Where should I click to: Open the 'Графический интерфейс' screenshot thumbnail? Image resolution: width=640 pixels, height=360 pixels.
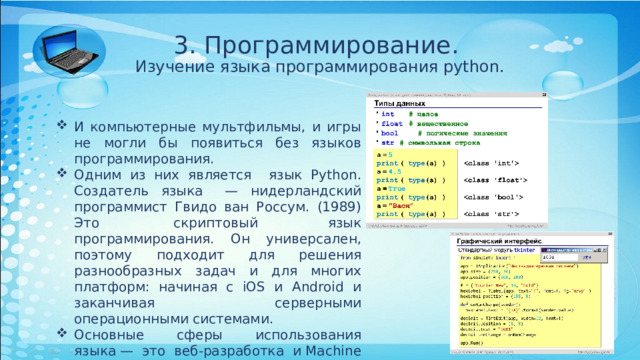pyautogui.click(x=532, y=293)
